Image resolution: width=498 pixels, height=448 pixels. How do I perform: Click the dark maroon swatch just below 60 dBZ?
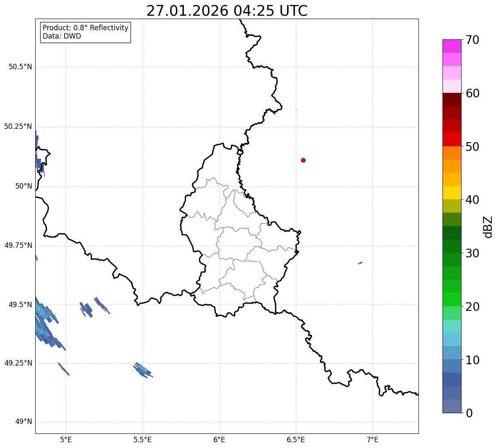pos(452,99)
